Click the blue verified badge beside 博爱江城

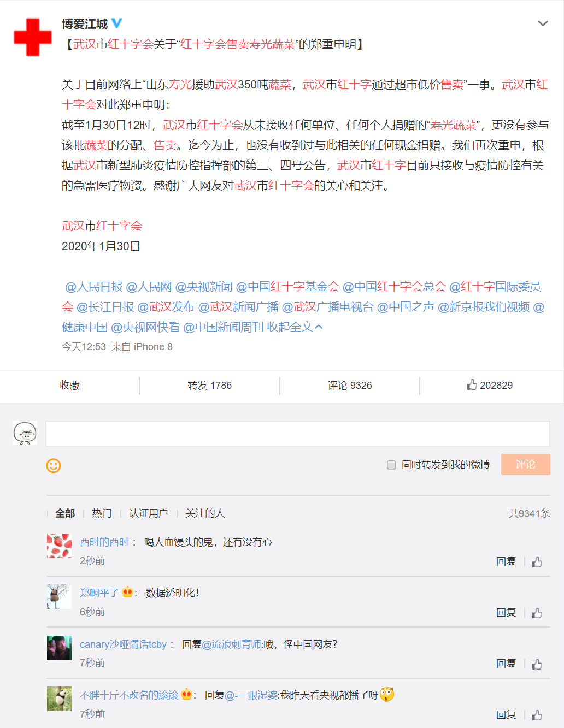pyautogui.click(x=117, y=23)
